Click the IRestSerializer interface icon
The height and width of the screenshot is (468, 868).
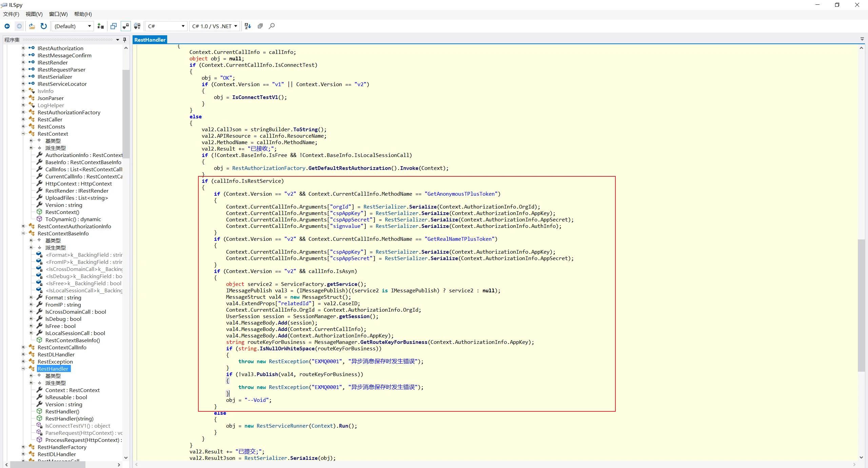pos(32,77)
